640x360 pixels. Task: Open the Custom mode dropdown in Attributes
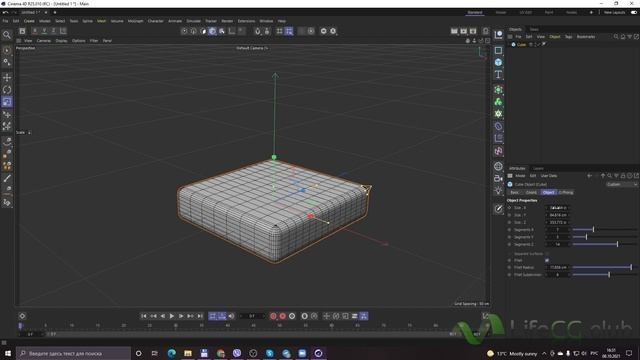pos(622,184)
